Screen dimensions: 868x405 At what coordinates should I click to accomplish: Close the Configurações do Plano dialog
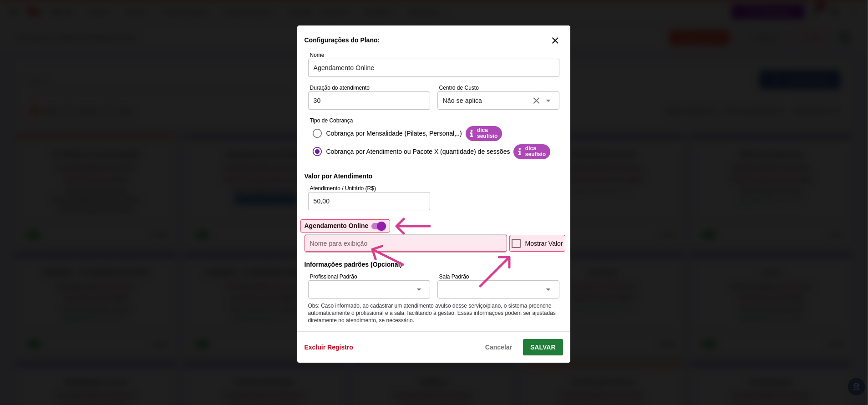pos(555,40)
